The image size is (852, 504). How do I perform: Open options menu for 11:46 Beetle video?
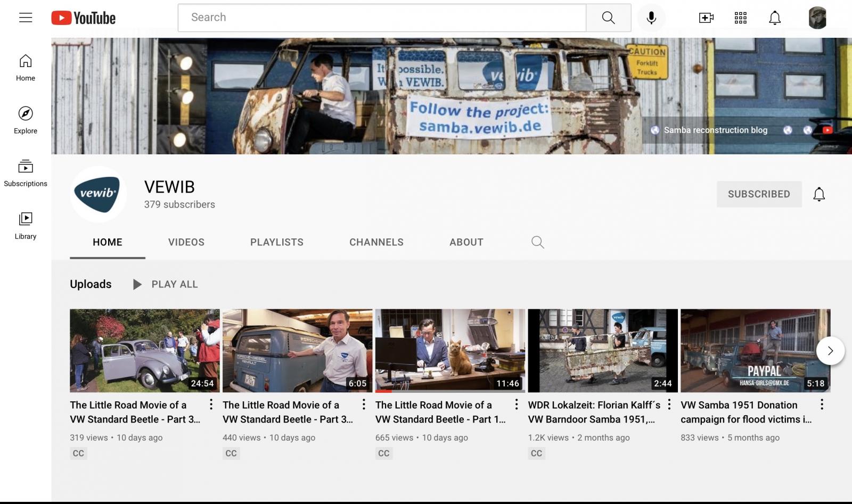coord(517,404)
